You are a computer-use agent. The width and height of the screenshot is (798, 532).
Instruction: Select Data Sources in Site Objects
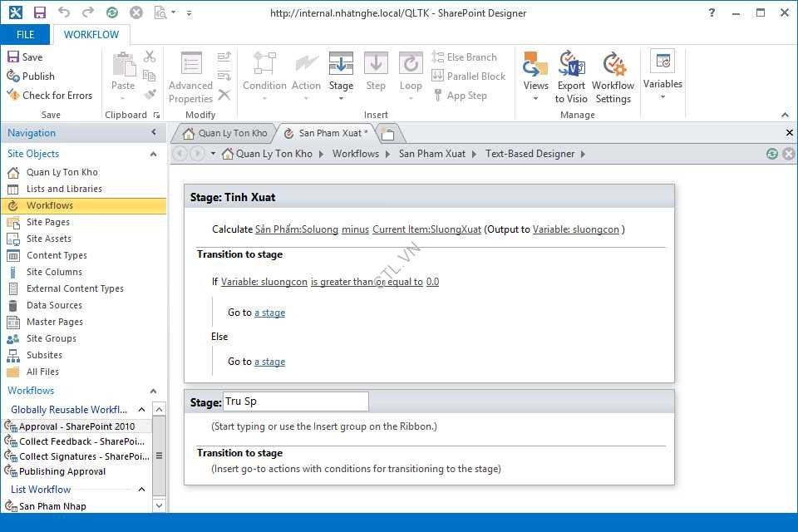click(x=54, y=305)
